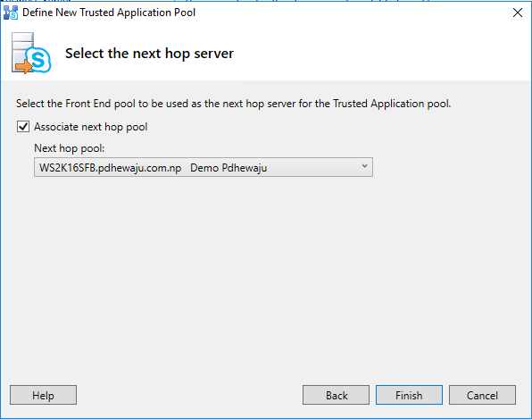This screenshot has height=419, width=532.
Task: Click the gray server tower in header graphic
Action: [21, 50]
